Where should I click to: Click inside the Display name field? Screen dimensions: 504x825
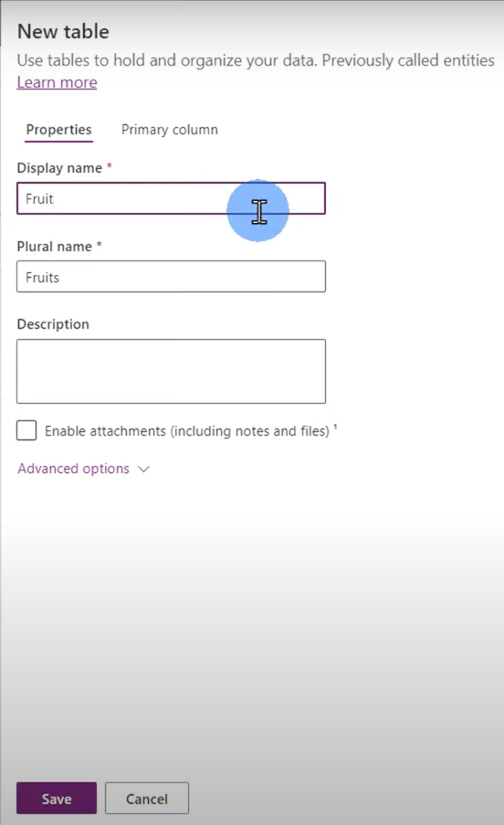171,198
